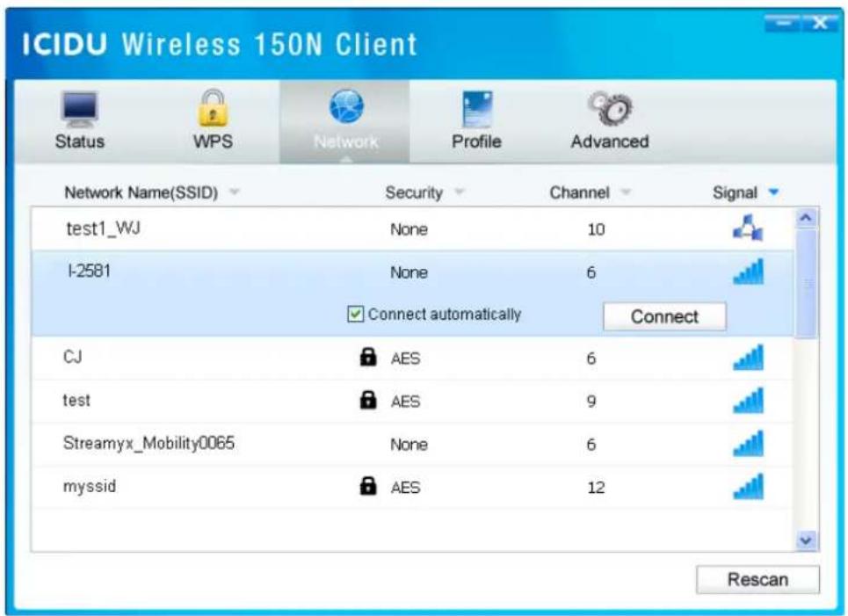Screen dimensions: 848x616
Task: Select the Streamyx_Mobility0065 network
Action: tap(149, 444)
